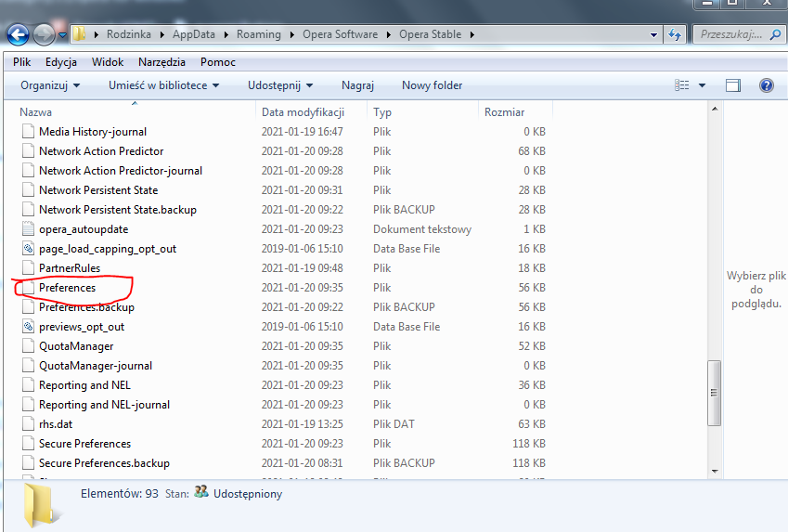Select the PartnerRules file icon
Screen dimensions: 788x532
click(x=28, y=268)
